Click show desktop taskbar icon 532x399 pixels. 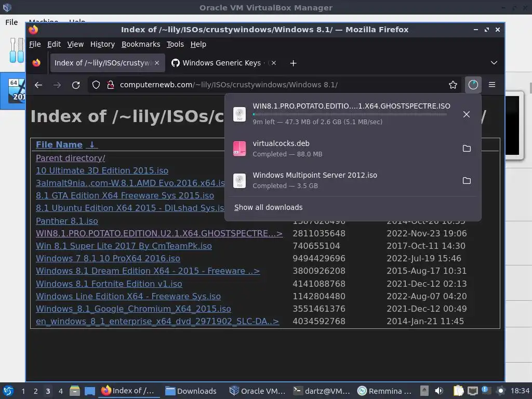[89, 391]
